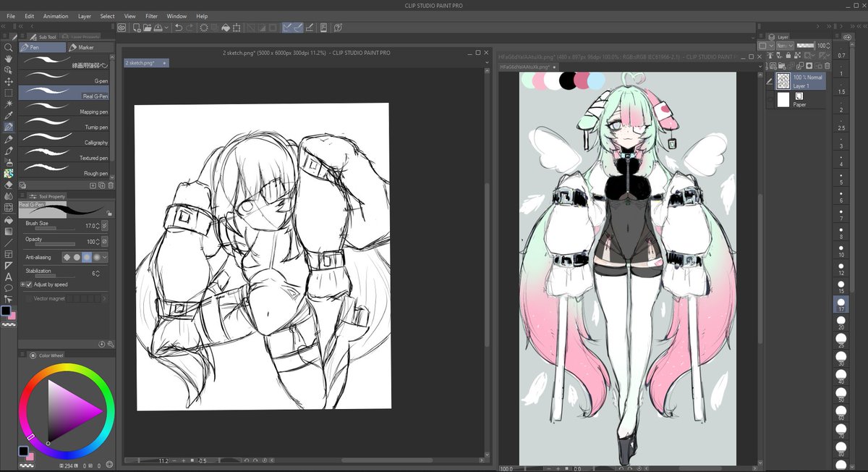The width and height of the screenshot is (868, 472).
Task: Select the rectangle Selection area tool
Action: pyautogui.click(x=8, y=93)
